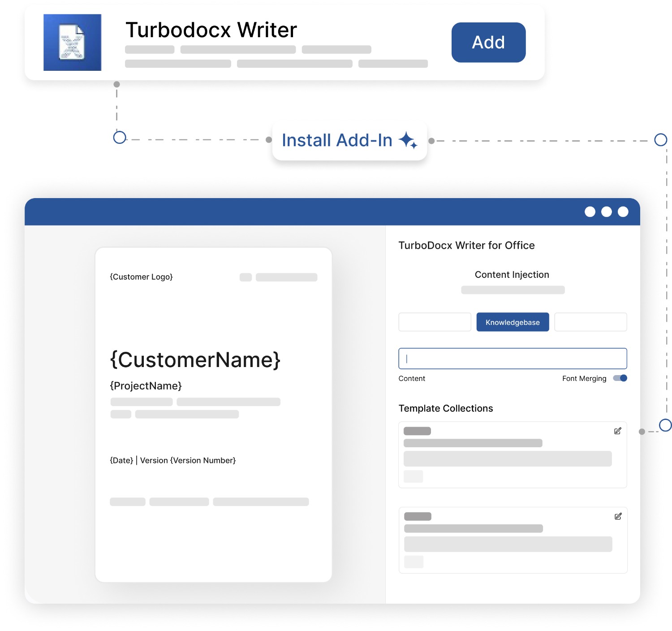Edit the first template collection card
Viewport: 672px width, 631px height.
tap(618, 431)
